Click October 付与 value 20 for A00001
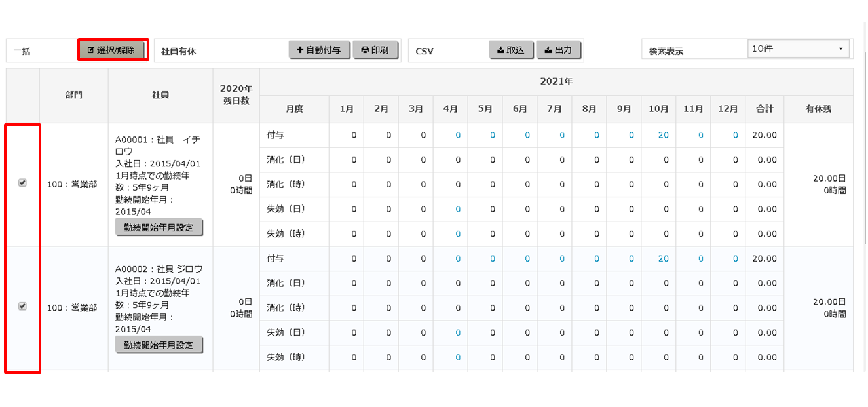 (x=663, y=135)
